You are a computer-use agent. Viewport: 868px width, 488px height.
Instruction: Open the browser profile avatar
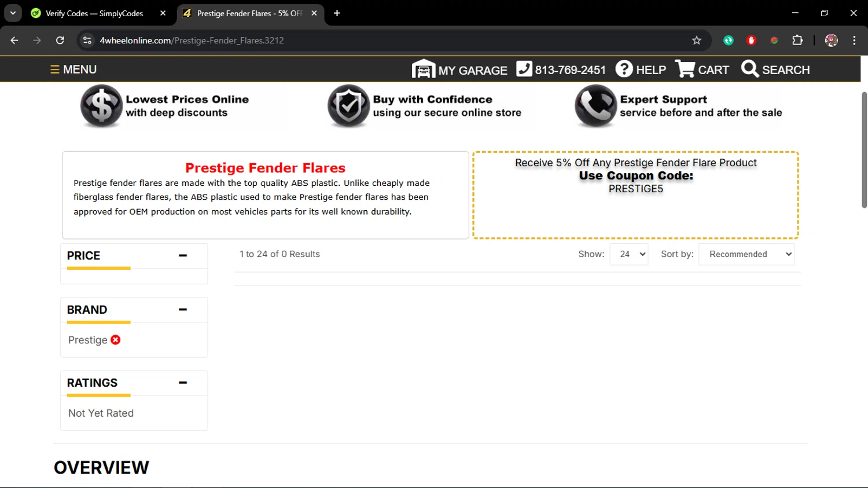click(x=832, y=41)
